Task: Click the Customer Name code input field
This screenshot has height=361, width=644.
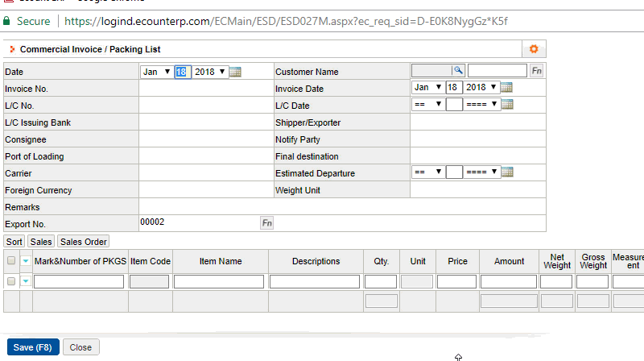Action: point(431,71)
